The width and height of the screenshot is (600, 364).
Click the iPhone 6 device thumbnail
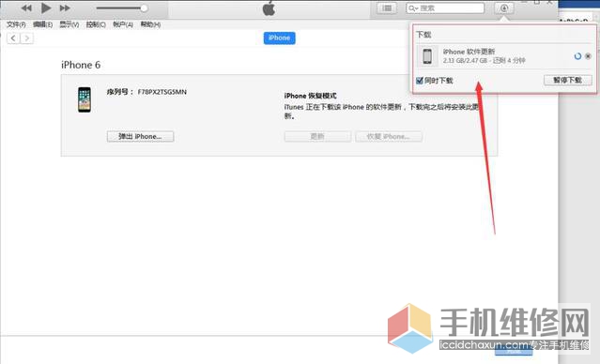coord(85,99)
